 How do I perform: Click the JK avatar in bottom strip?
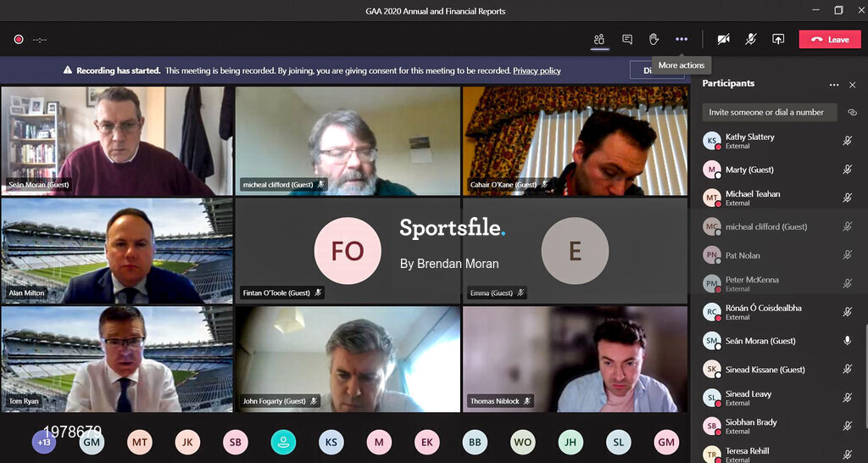pyautogui.click(x=187, y=442)
